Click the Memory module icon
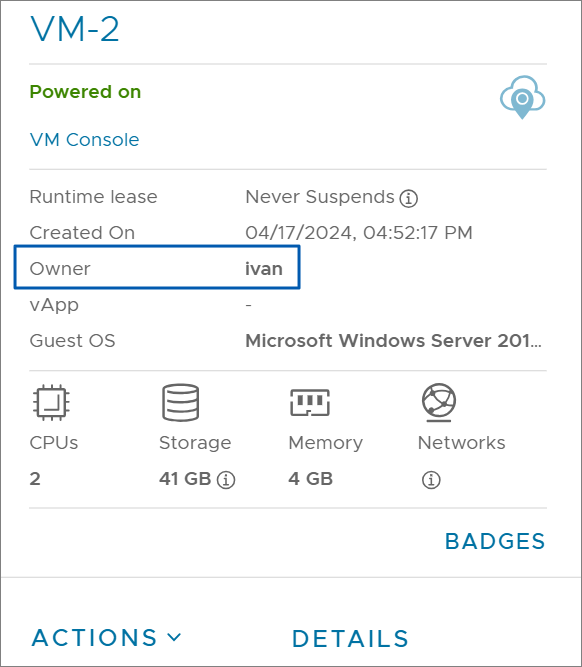This screenshot has height=667, width=582. 310,402
